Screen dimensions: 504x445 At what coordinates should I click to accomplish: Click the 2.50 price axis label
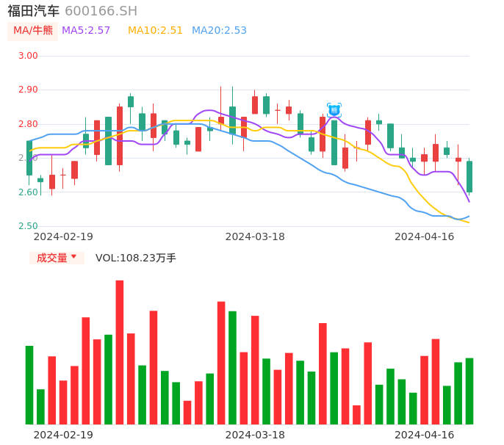[28, 226]
